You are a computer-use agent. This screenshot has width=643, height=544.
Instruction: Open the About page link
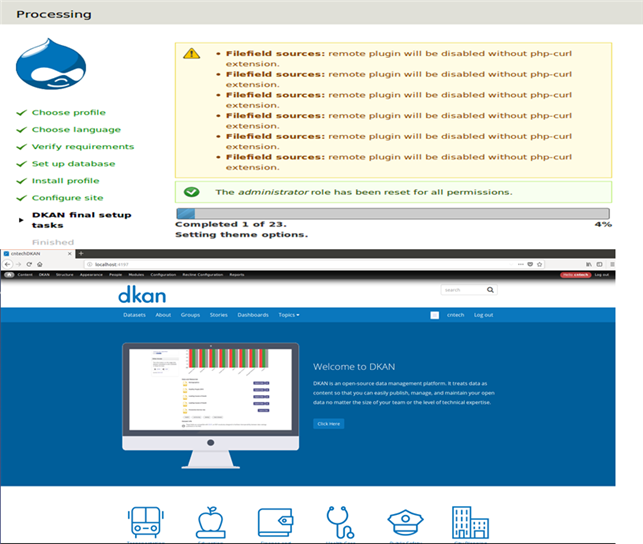click(x=163, y=315)
